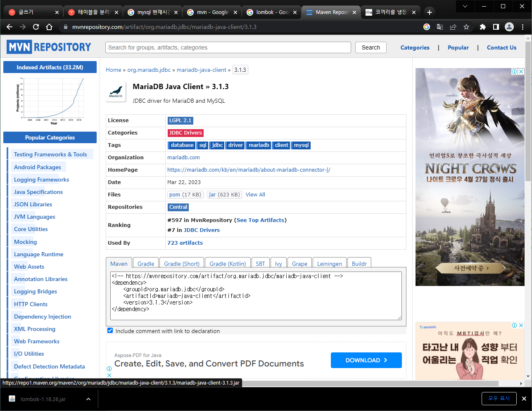Close the Night Crows ad X icon
This screenshot has height=411, width=532.
pos(521,71)
